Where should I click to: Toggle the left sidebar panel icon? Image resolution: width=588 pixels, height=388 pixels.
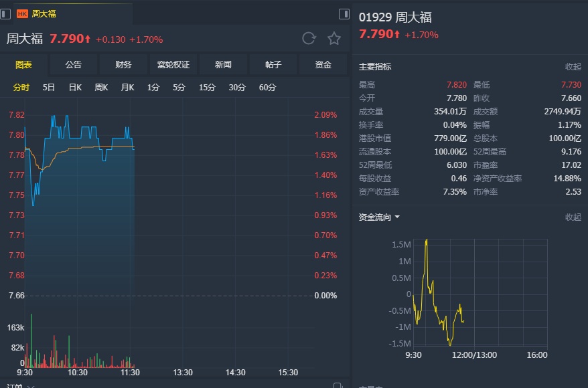[x=5, y=13]
